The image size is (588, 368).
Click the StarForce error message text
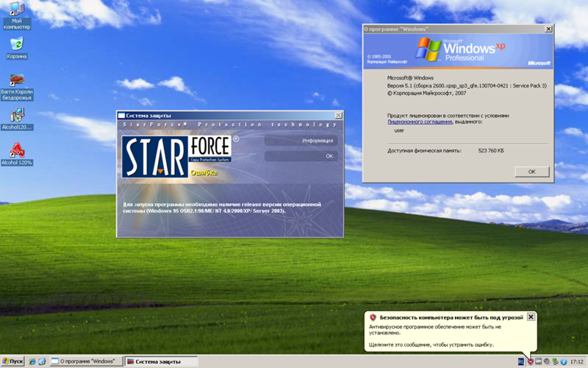tap(222, 208)
